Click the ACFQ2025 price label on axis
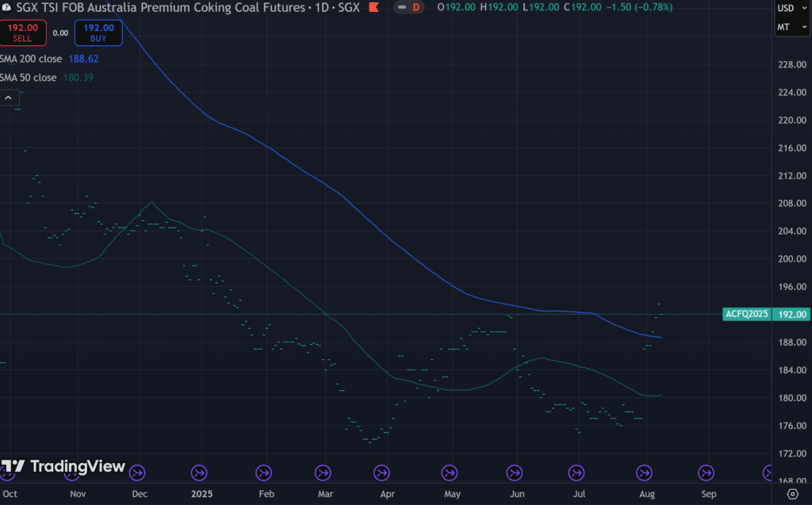Image resolution: width=812 pixels, height=505 pixels. [746, 314]
